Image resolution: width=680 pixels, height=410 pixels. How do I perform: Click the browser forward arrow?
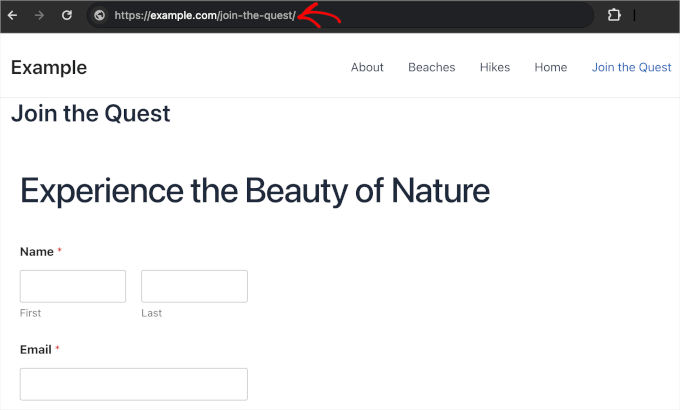39,16
